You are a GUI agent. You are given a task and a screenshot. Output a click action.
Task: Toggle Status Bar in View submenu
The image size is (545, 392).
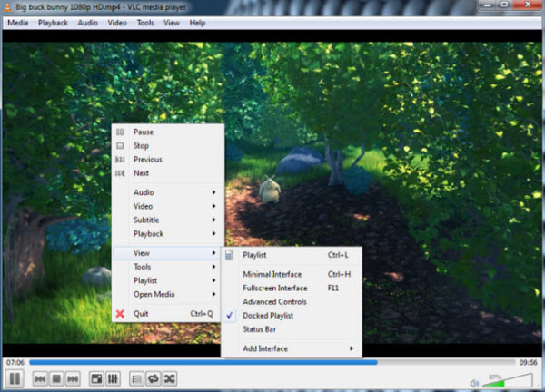click(x=258, y=328)
